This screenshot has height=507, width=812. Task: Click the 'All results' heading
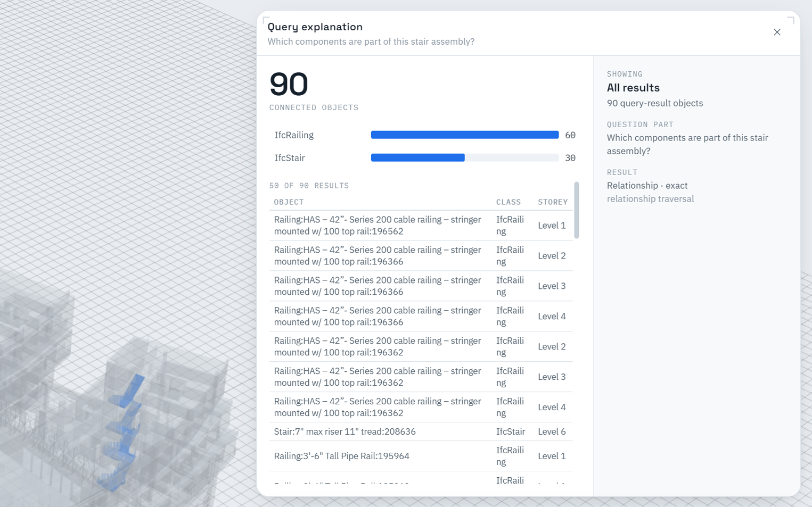(x=633, y=88)
